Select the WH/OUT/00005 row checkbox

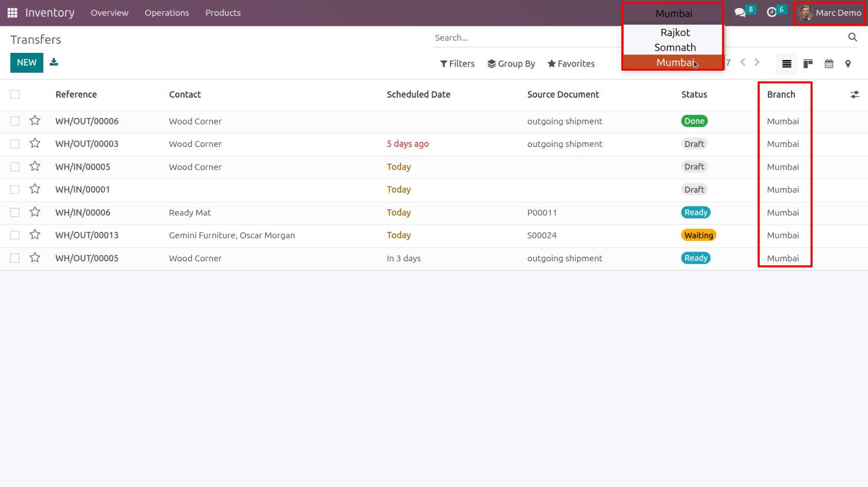15,258
